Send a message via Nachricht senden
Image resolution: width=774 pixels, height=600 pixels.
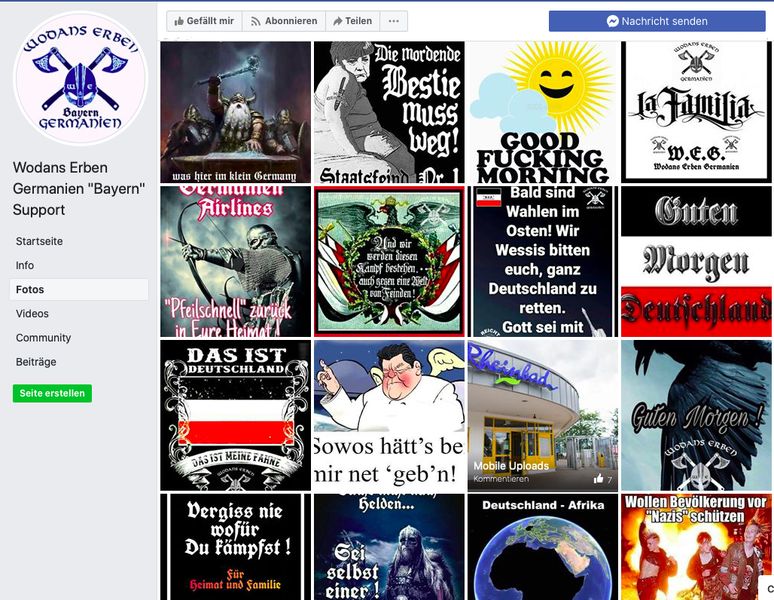(x=656, y=21)
